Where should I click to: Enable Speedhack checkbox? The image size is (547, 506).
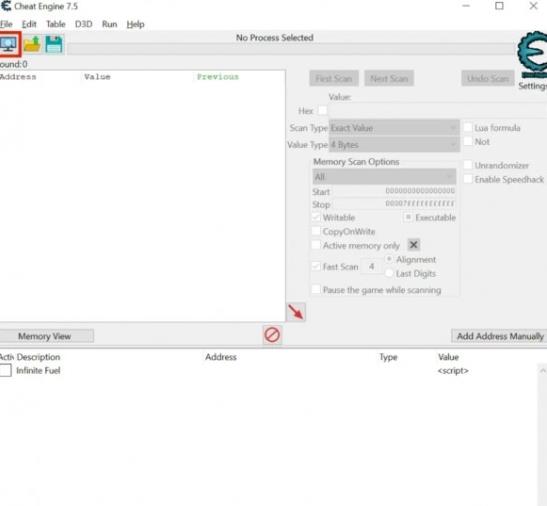468,179
